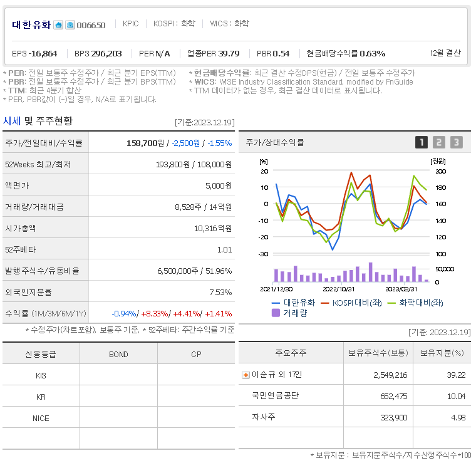Expand the 이순규 외 17인 shareholder row

[x=246, y=375]
